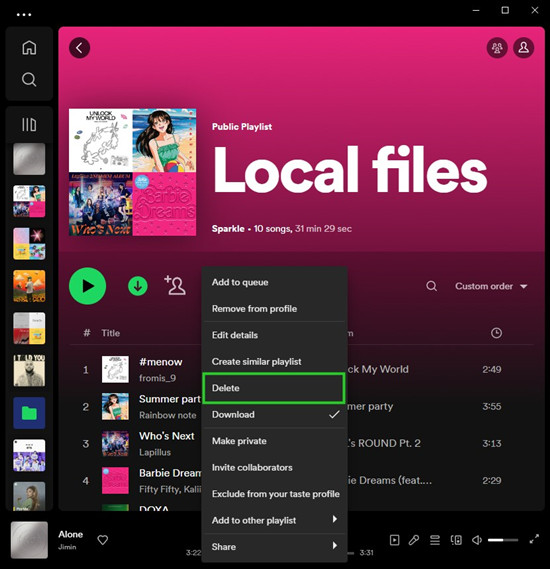Click Alone song title in player bar
550x569 pixels.
pos(70,534)
